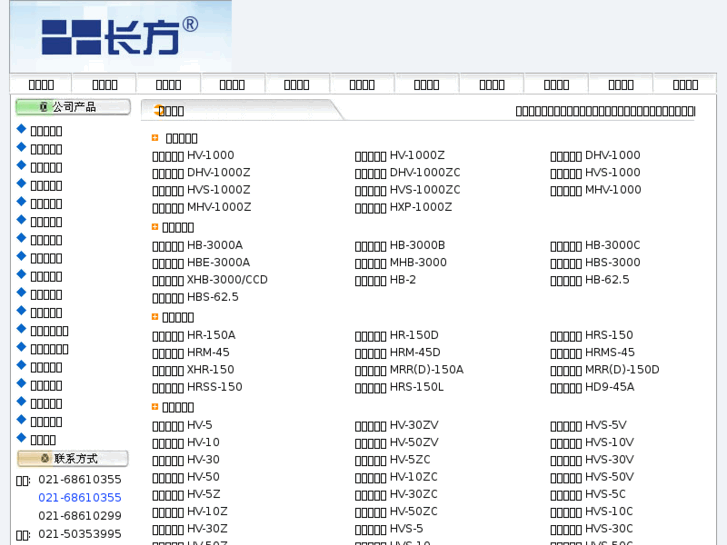
Task: Open product link HBS-3000
Action: (595, 263)
